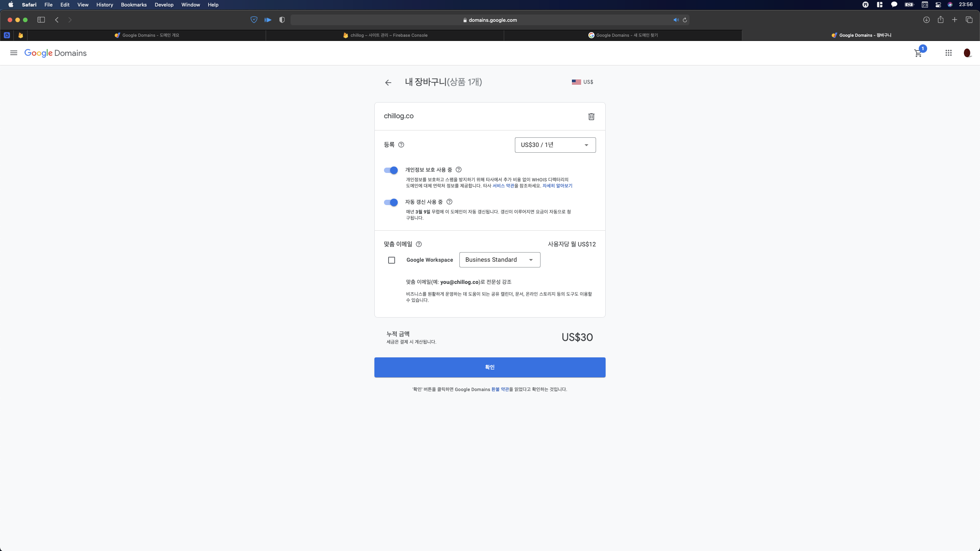Reload the page in the address bar
This screenshot has height=551, width=980.
685,20
